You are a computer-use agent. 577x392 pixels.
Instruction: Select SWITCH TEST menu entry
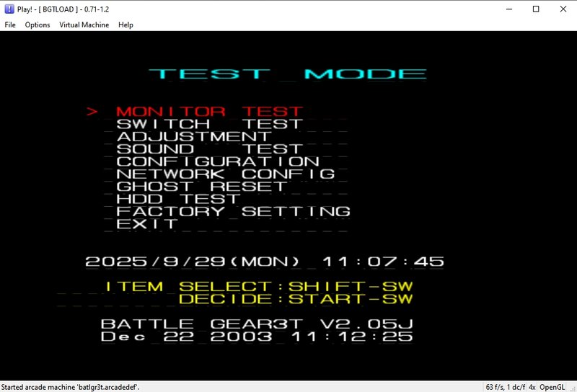(209, 124)
